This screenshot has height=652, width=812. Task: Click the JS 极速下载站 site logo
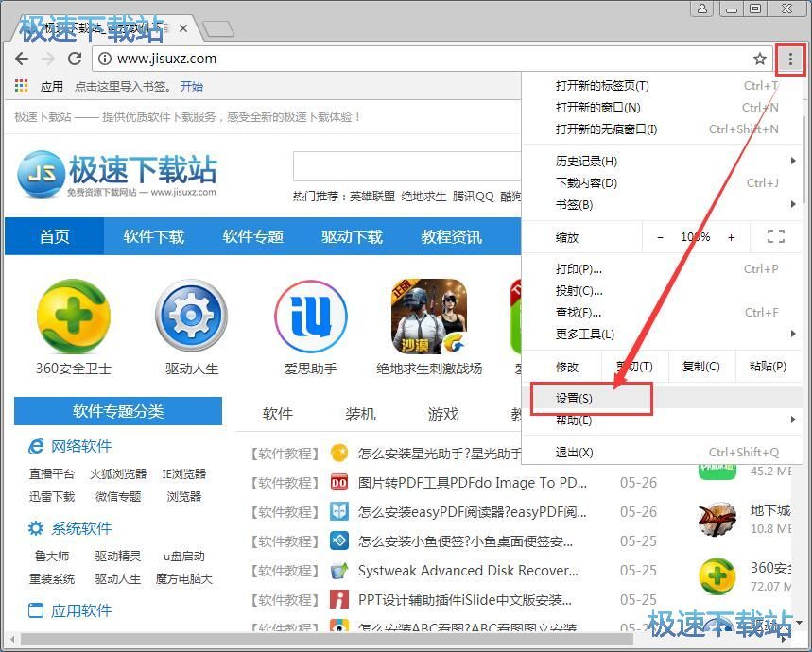pyautogui.click(x=117, y=175)
